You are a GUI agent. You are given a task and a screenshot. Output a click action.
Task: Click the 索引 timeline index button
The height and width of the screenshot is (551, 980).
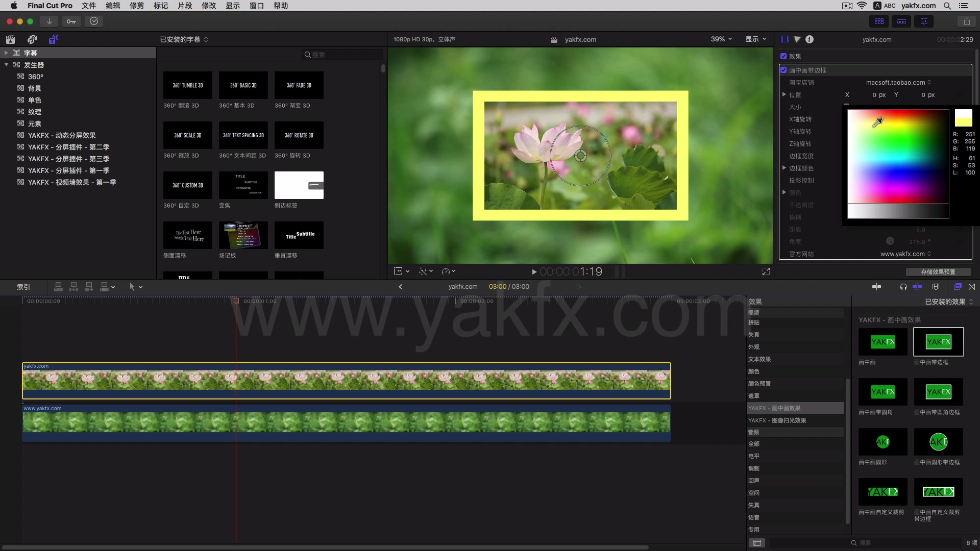tap(23, 287)
